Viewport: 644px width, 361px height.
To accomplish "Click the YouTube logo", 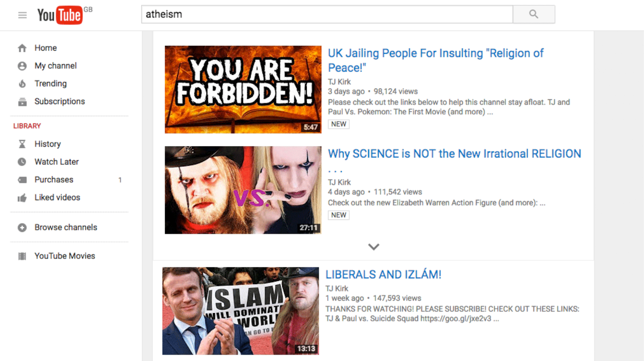I will pyautogui.click(x=60, y=15).
